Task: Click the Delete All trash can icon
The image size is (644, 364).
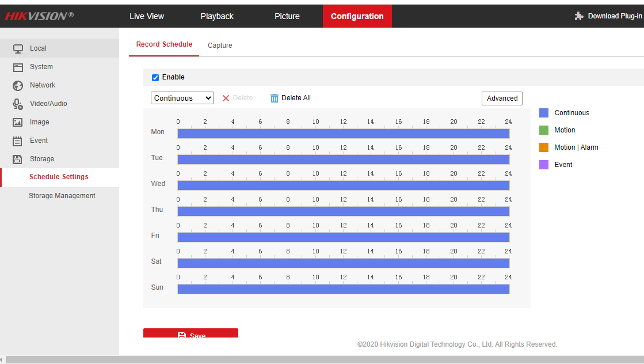Action: pos(275,98)
